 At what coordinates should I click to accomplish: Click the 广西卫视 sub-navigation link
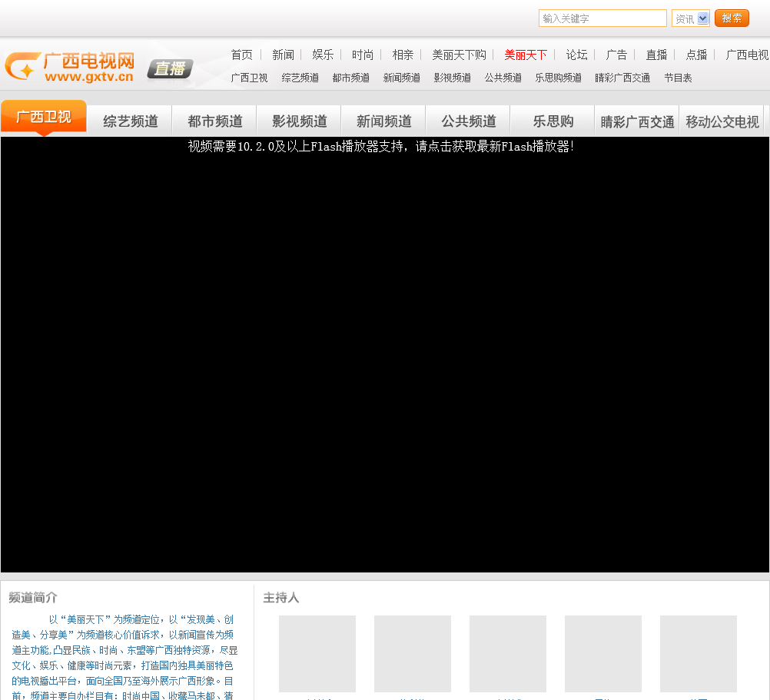(x=250, y=78)
